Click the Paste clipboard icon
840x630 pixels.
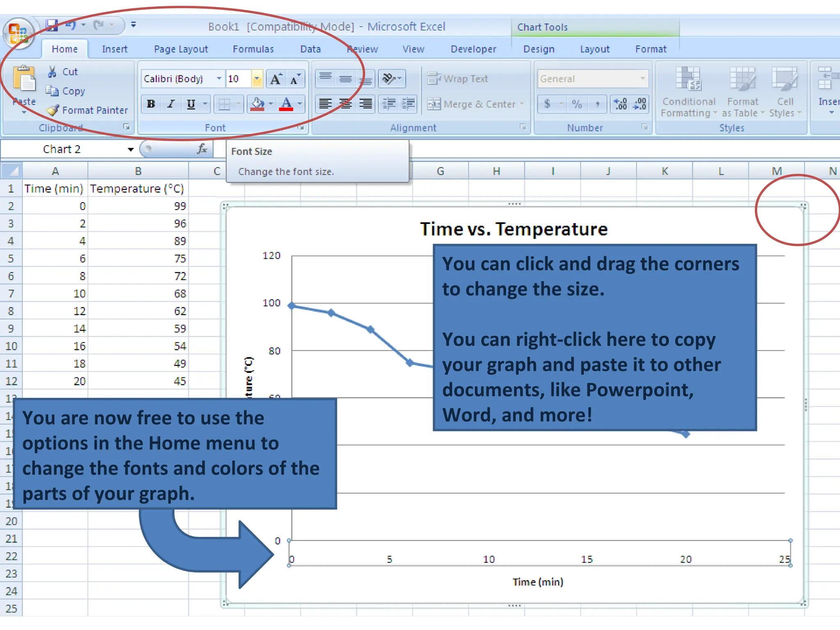click(x=24, y=79)
